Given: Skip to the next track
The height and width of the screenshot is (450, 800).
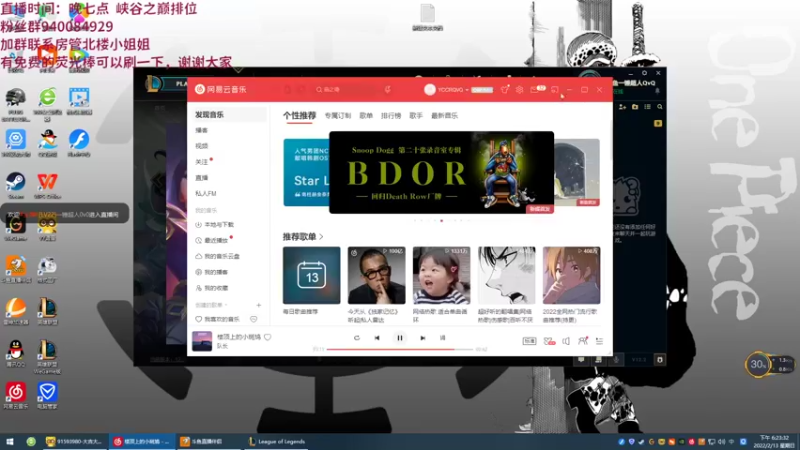Looking at the screenshot, I should point(422,338).
